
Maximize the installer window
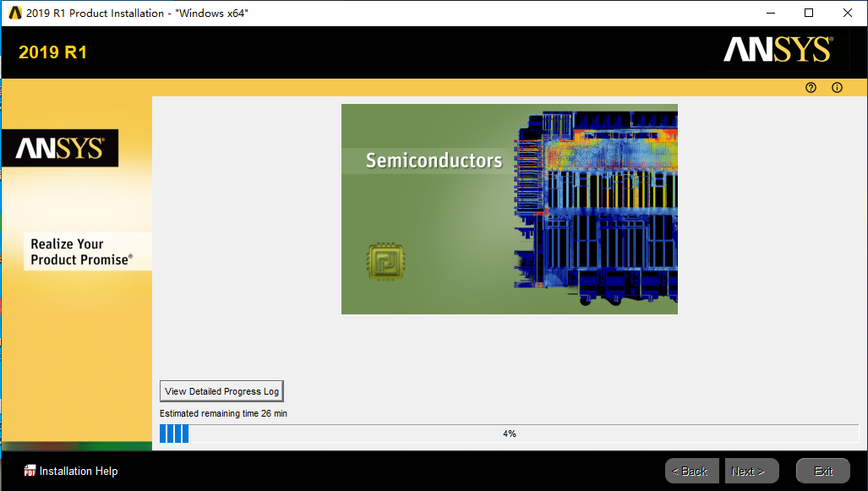click(x=809, y=13)
